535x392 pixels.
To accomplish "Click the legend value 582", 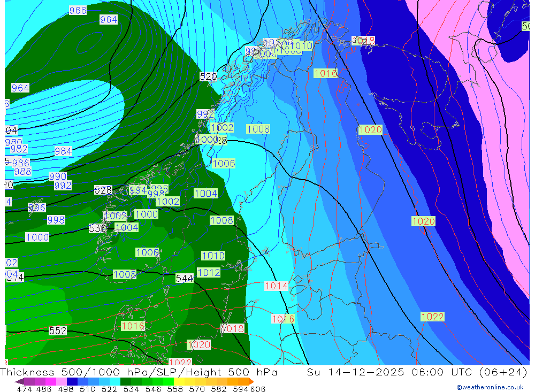I will [x=219, y=389].
